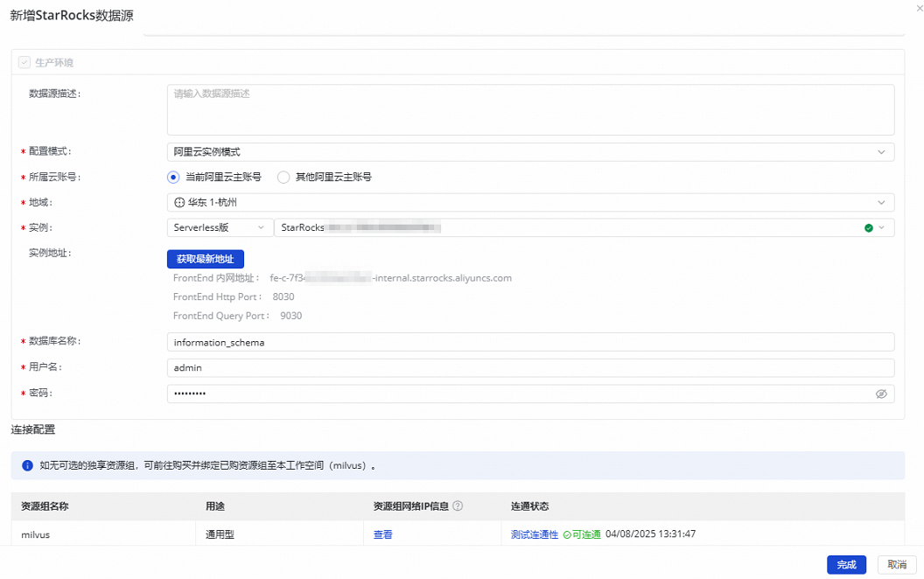This screenshot has height=579, width=924.
Task: Click the info icon in the resource group notice
Action: point(26,465)
